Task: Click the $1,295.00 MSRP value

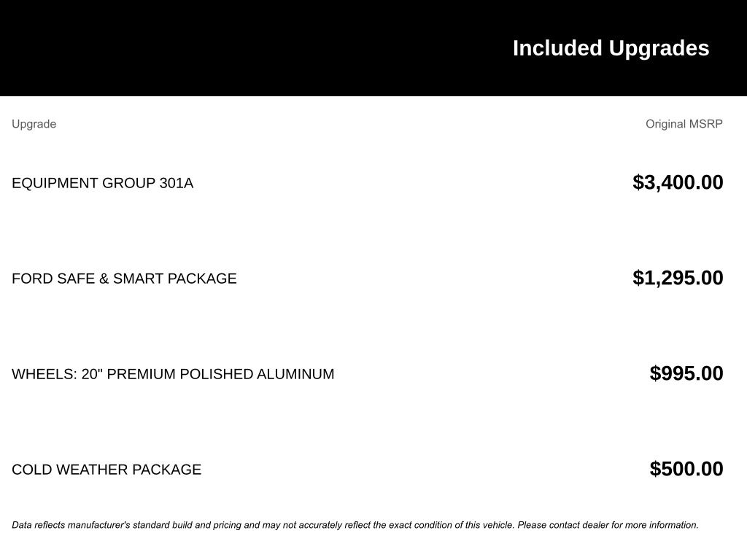Action: click(678, 278)
